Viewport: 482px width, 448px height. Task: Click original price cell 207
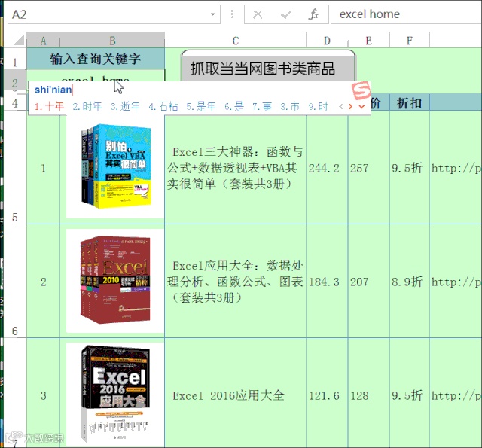369,282
